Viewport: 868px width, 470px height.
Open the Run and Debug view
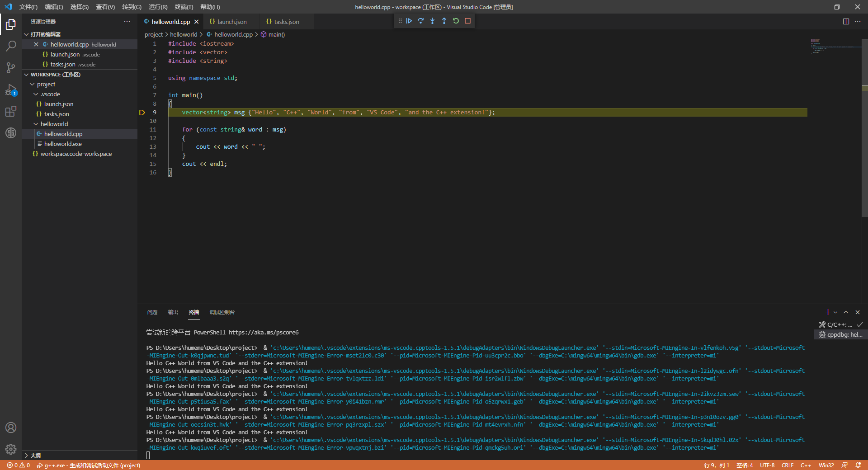(11, 89)
